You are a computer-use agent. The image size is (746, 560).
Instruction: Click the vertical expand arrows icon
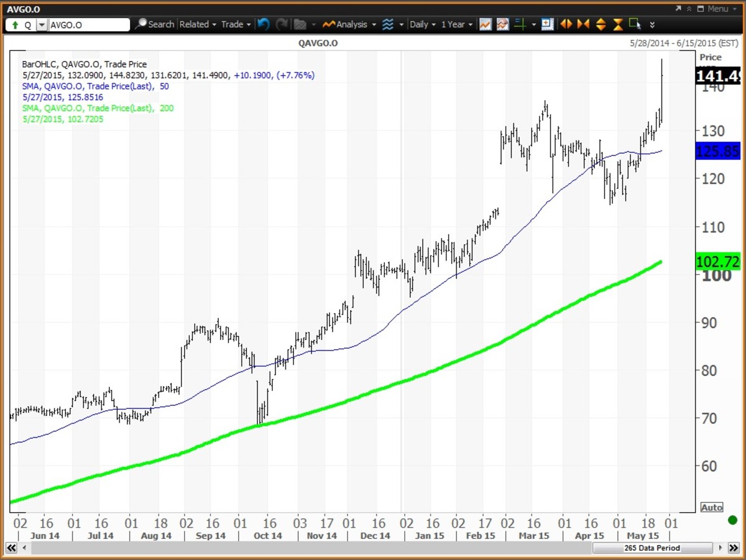coord(601,24)
